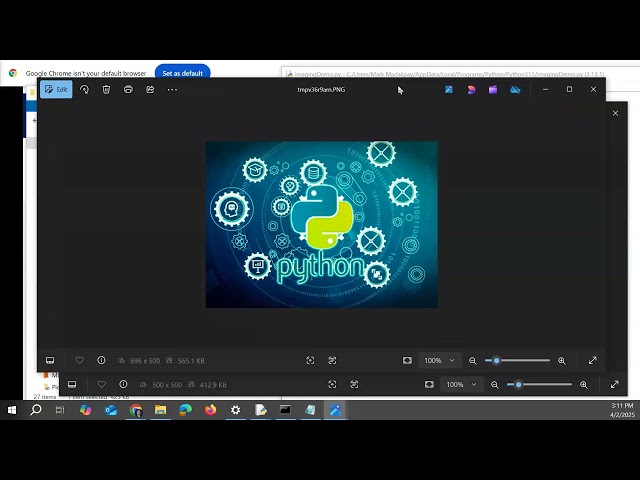This screenshot has height=480, width=640.
Task: Open Outlook from the taskbar
Action: [110, 410]
